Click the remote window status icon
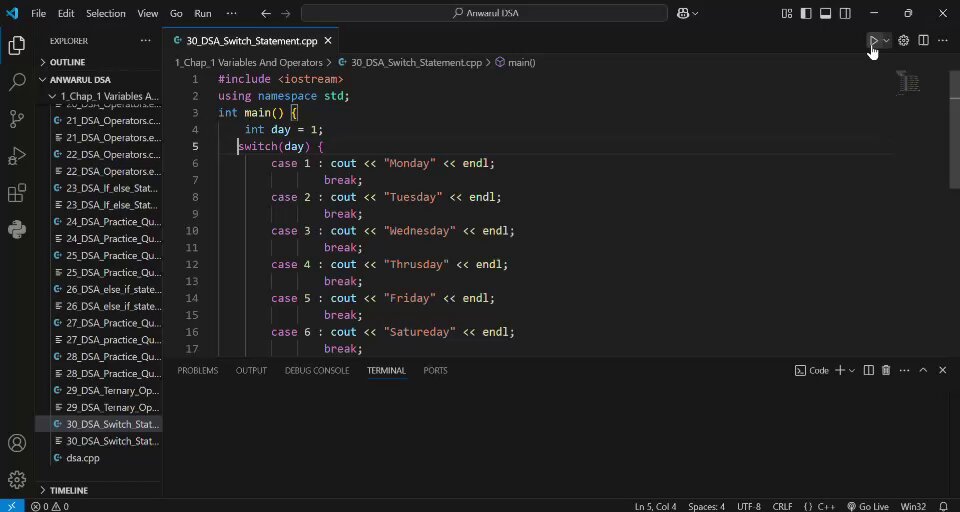The width and height of the screenshot is (960, 512). pos(12,506)
